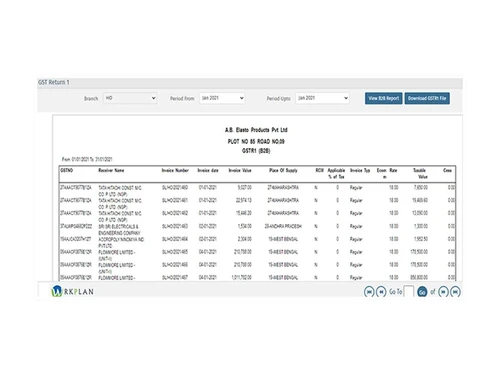The image size is (500, 375).
Task: Click the GSTR1 (B2B) report heading
Action: pyautogui.click(x=256, y=151)
